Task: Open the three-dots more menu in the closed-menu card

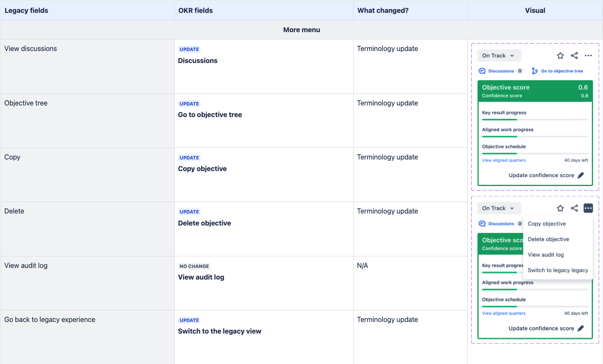Action: click(588, 56)
